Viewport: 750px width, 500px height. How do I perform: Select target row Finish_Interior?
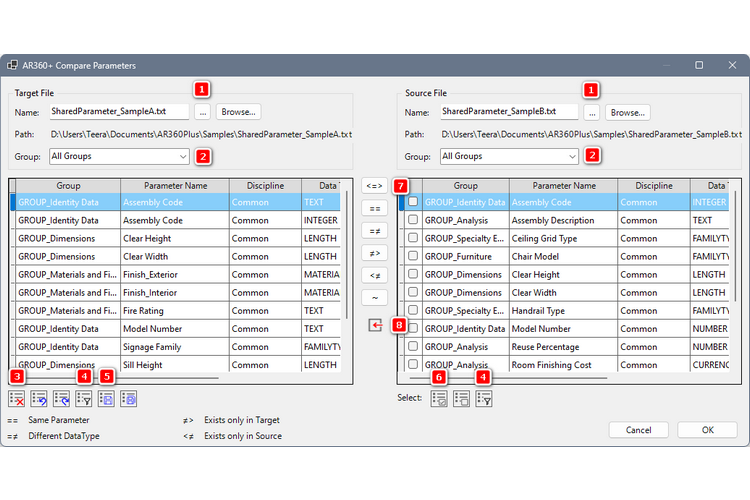(178, 292)
